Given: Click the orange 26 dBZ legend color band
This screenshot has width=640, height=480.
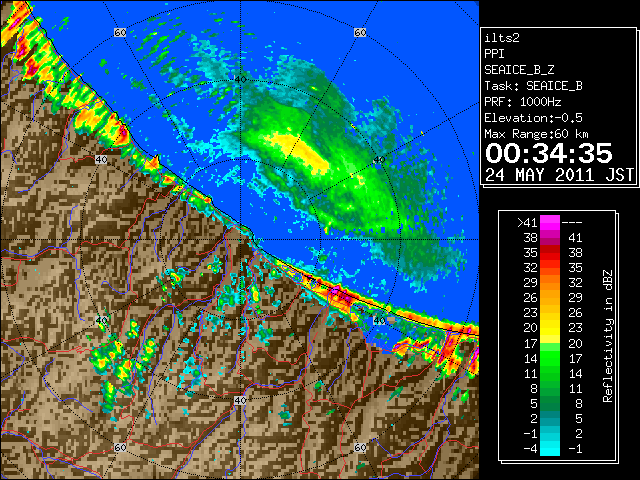Looking at the screenshot, I should click(550, 298).
